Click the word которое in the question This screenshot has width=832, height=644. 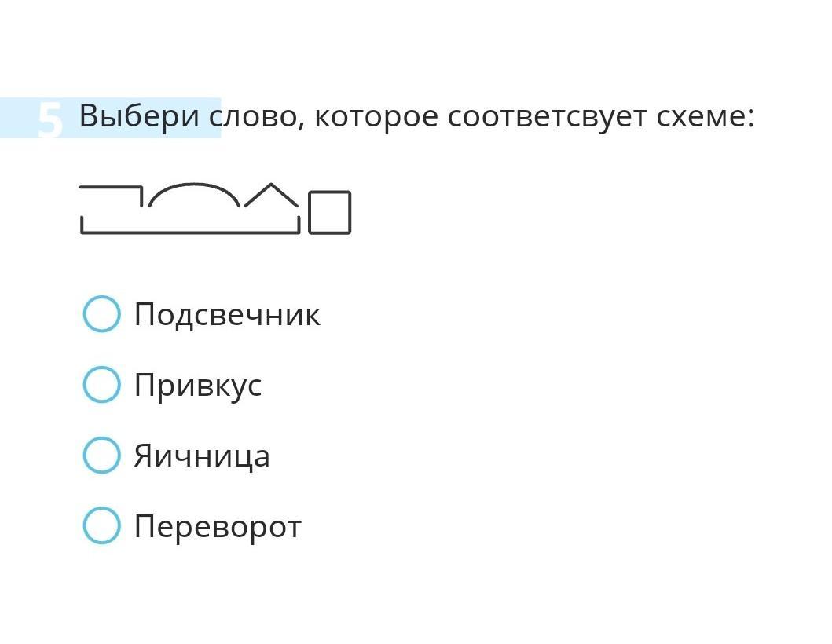376,117
